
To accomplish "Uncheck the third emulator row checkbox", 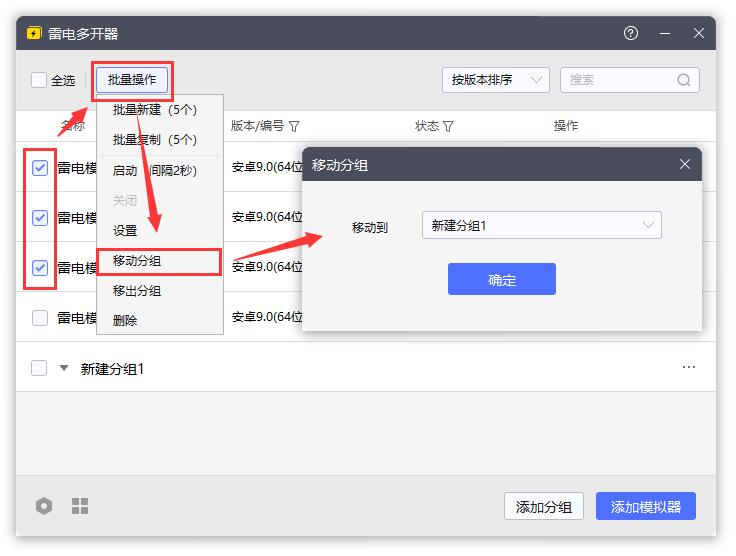I will (x=40, y=267).
